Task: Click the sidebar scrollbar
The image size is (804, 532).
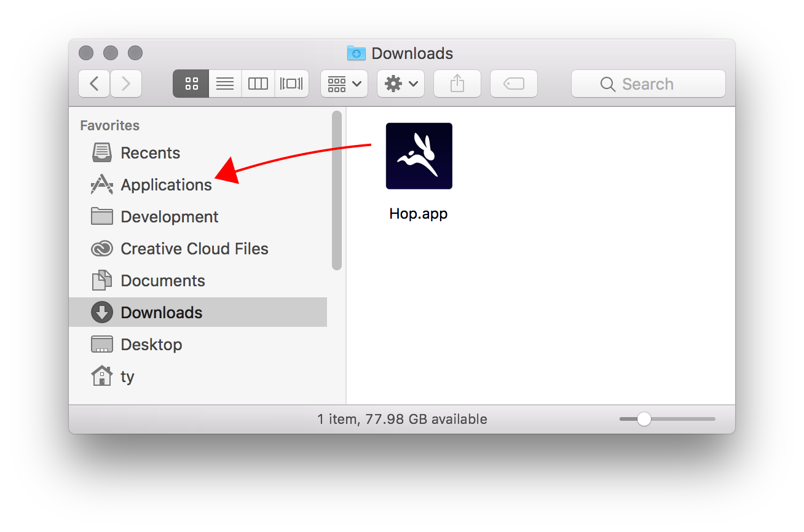Action: coord(337,190)
